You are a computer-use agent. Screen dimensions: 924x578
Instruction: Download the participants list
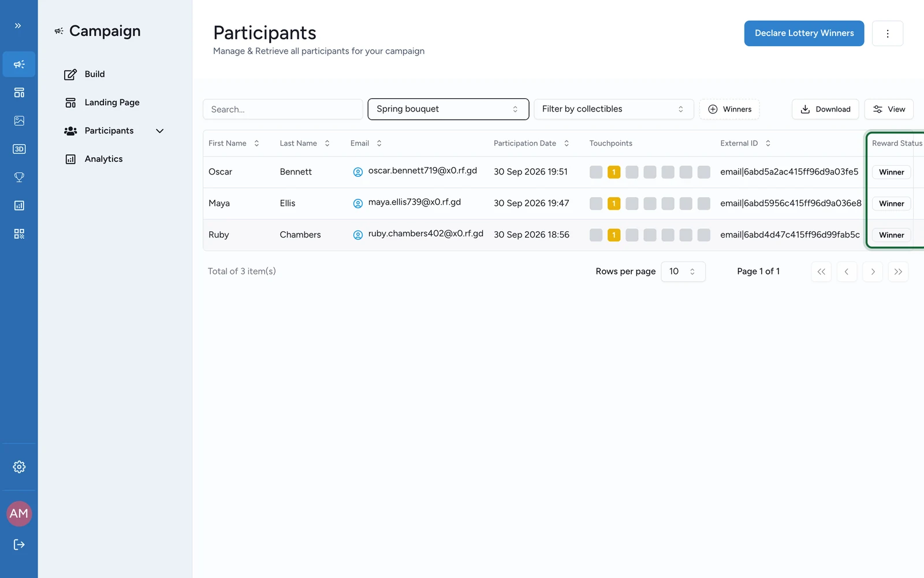(825, 109)
